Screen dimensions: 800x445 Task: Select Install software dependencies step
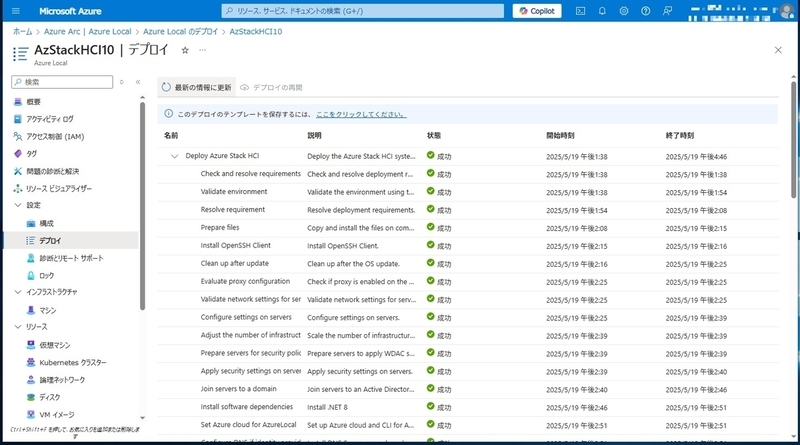click(x=246, y=406)
